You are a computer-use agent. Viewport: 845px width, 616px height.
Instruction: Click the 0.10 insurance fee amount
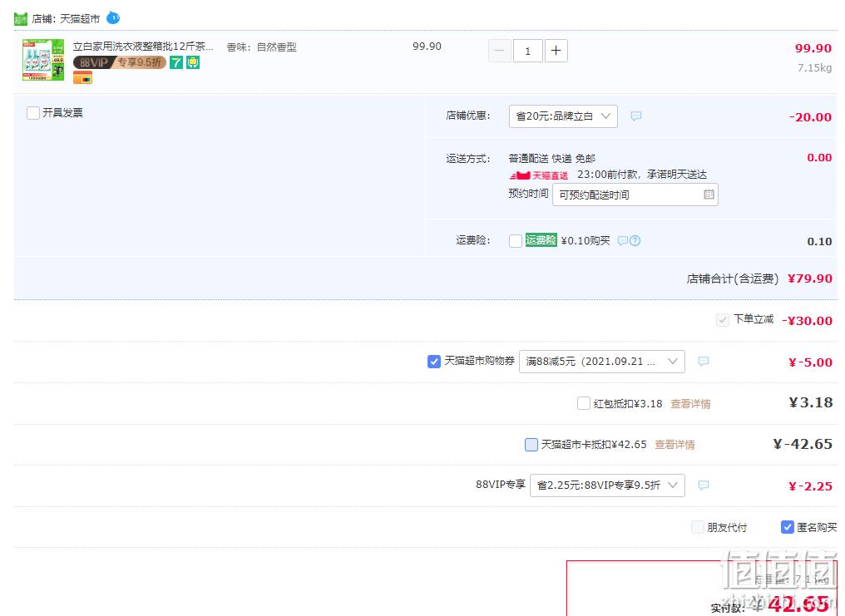[819, 242]
